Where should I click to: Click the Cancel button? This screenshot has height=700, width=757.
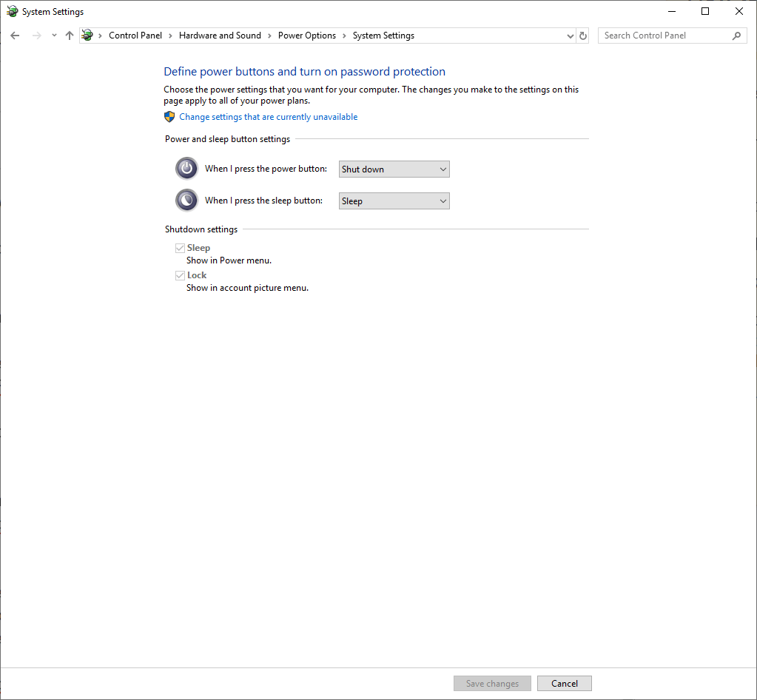coord(564,683)
